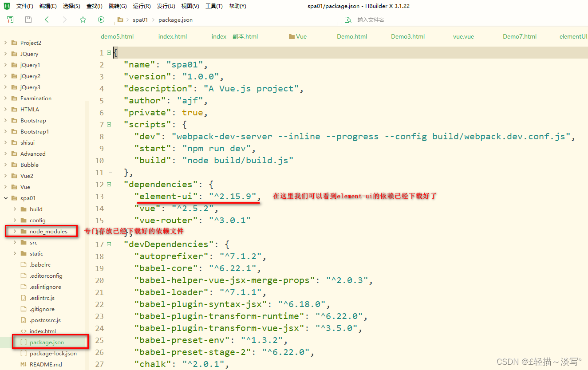This screenshot has height=370, width=588.
Task: Click the folder icon in the breadcrumb bar
Action: [x=120, y=20]
